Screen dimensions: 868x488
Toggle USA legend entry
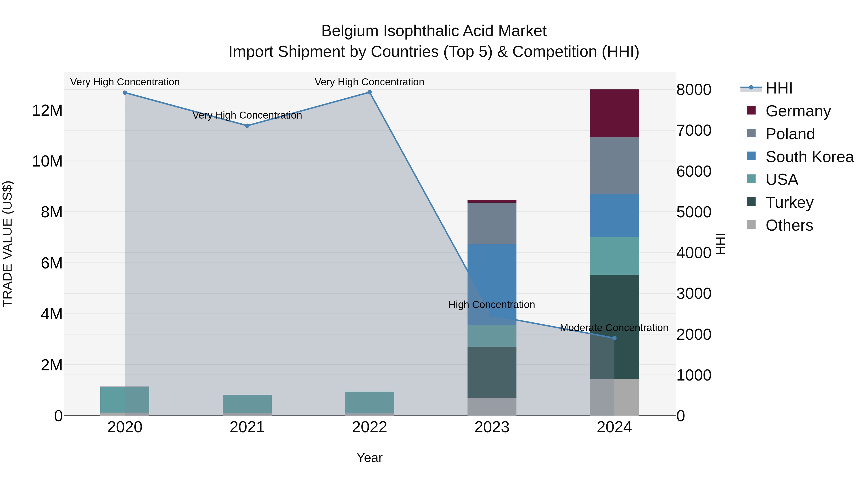tap(772, 179)
